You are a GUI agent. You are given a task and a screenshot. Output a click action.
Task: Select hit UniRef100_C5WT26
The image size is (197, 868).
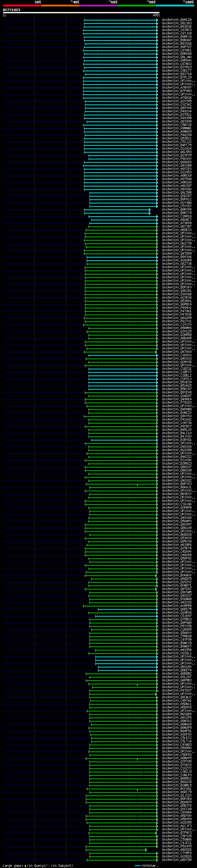pos(177,125)
